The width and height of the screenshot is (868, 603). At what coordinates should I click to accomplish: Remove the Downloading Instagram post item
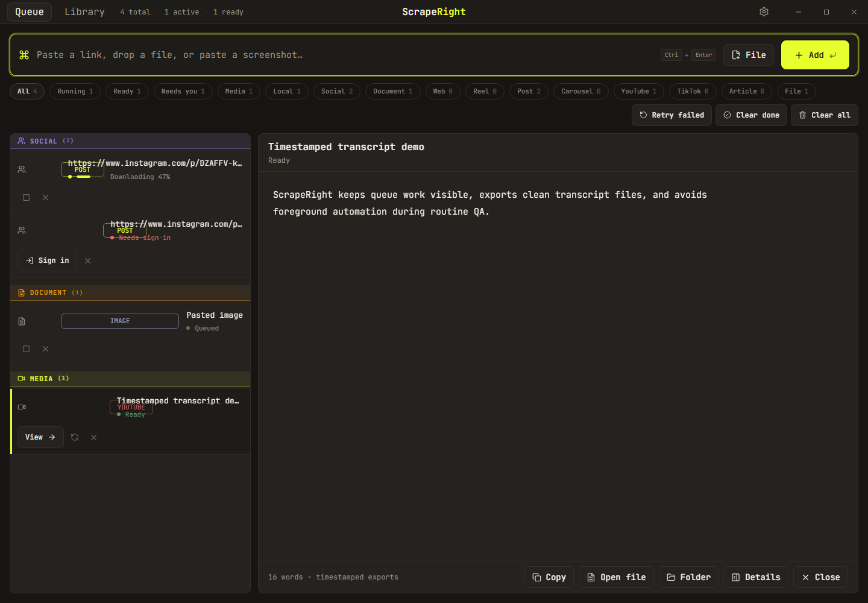[x=45, y=198]
